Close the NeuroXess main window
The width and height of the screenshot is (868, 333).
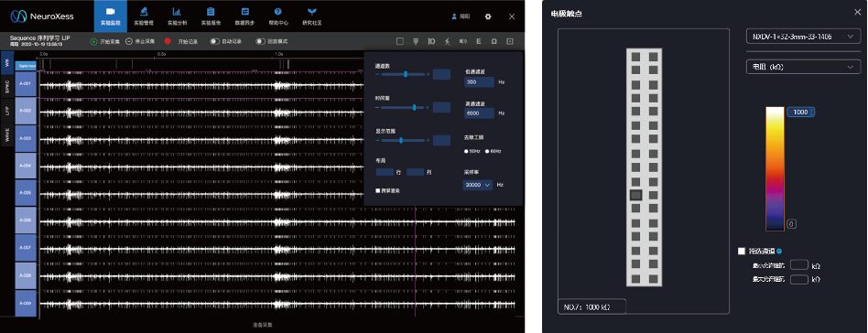point(512,16)
